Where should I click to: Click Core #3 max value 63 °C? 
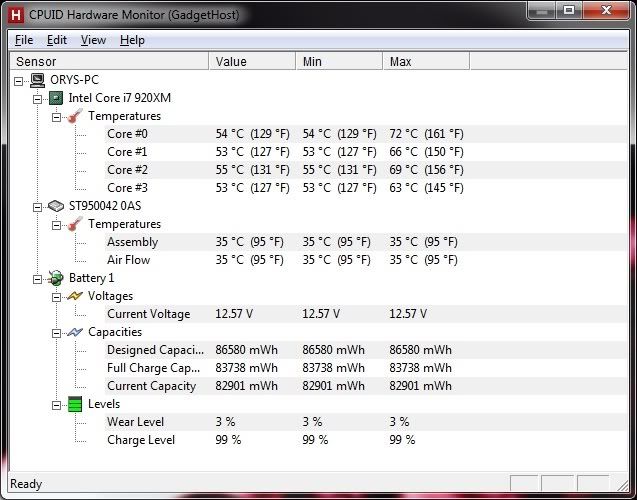coord(426,188)
